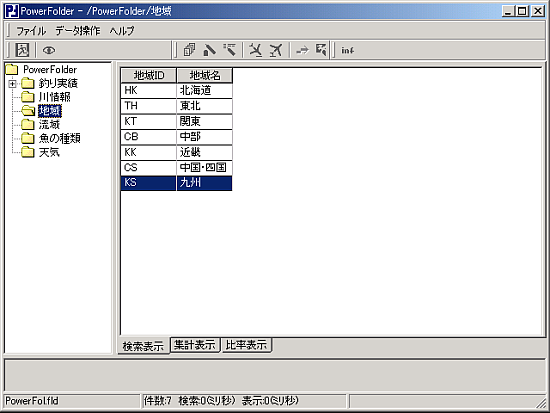Click the pencil with lines icon

coord(230,50)
